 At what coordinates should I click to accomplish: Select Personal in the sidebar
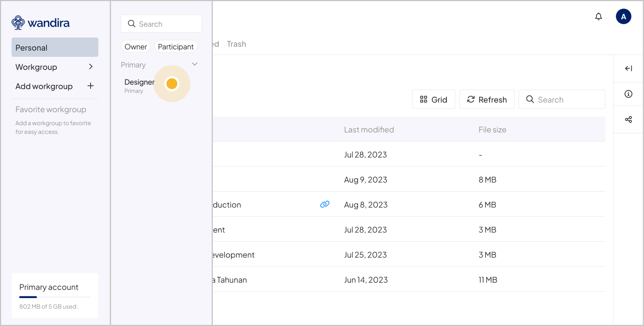point(55,47)
